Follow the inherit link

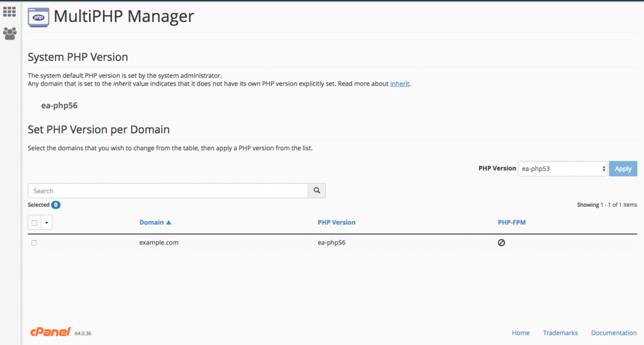(x=399, y=84)
